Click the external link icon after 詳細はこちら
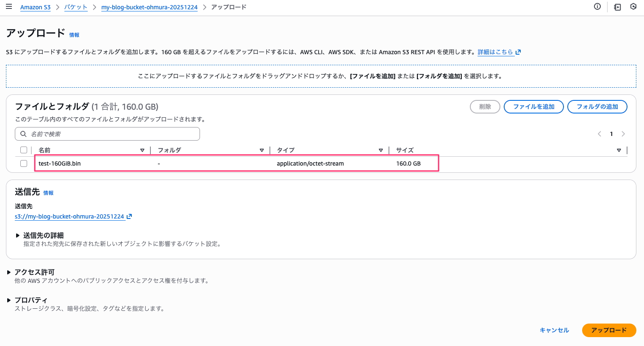This screenshot has width=644, height=346. (x=518, y=52)
